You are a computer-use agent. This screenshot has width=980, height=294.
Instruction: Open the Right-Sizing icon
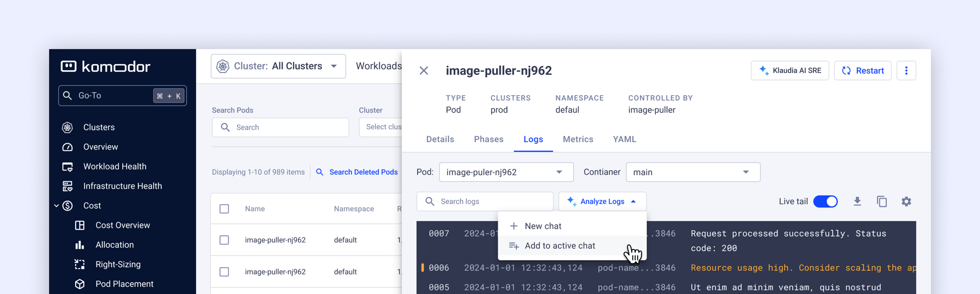[x=79, y=265]
